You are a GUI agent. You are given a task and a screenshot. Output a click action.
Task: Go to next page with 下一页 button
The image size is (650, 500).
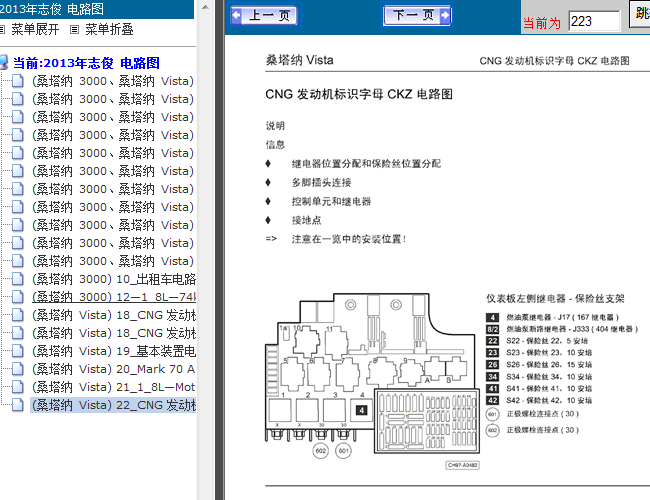[x=417, y=15]
